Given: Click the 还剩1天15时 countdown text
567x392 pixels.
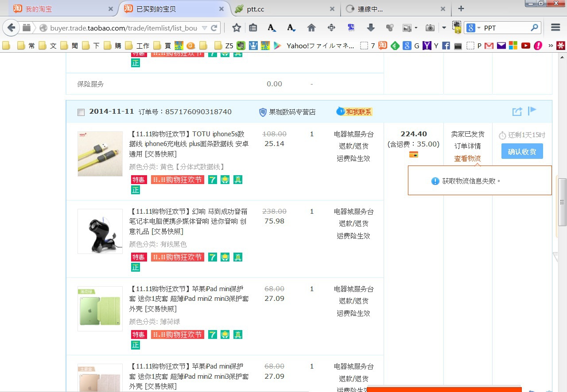Looking at the screenshot, I should pos(527,135).
